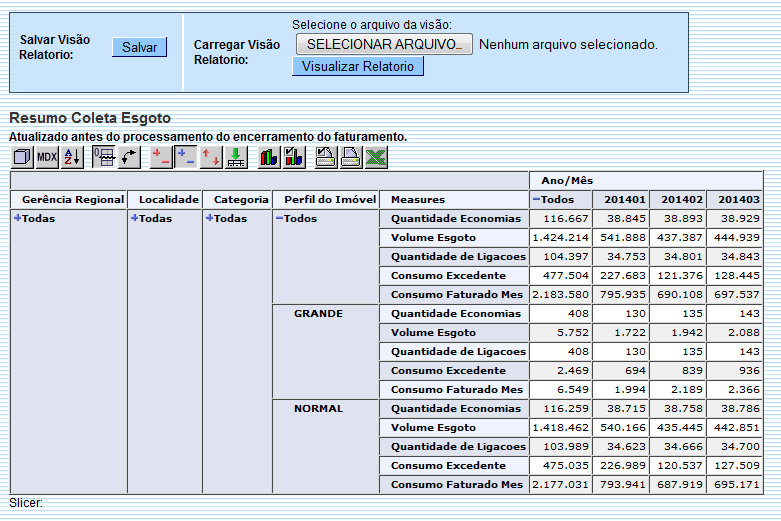Viewport: 781px width, 521px height.
Task: Open the MDX query editor
Action: 47,156
